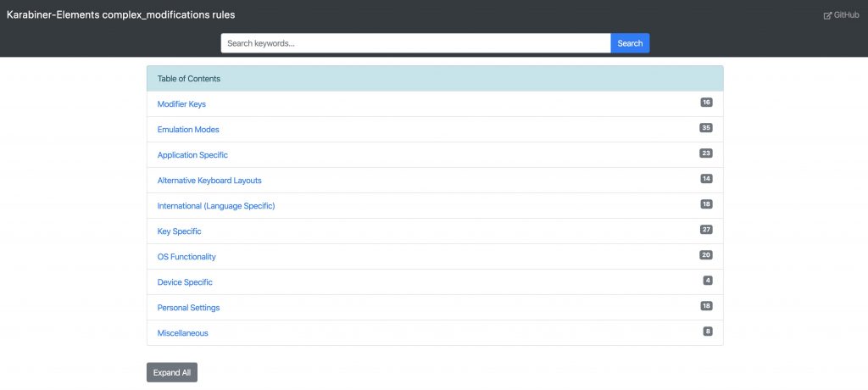
Task: Click the 16 badge on Modifier Keys
Action: point(706,103)
